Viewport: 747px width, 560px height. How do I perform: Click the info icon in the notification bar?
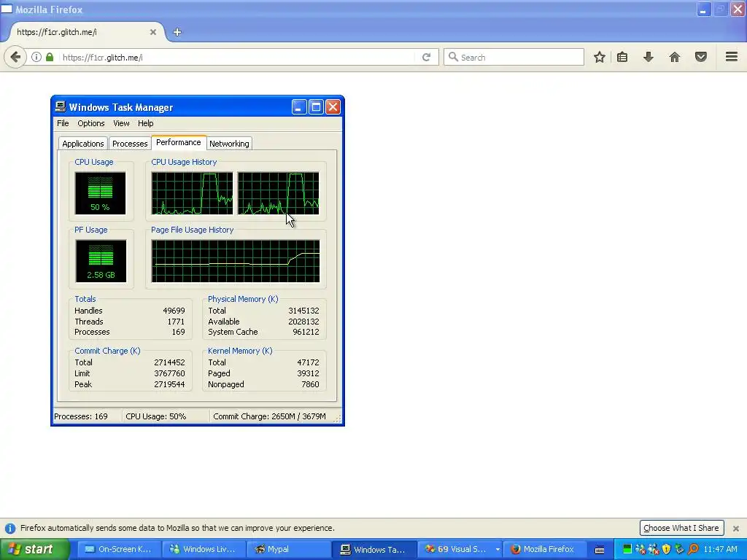click(10, 528)
